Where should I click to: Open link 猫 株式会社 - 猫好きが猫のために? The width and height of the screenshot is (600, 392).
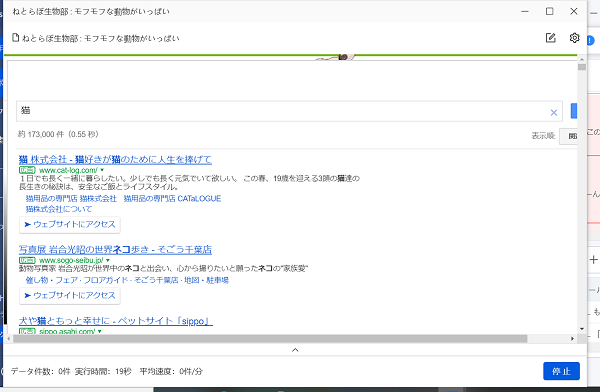pos(115,159)
